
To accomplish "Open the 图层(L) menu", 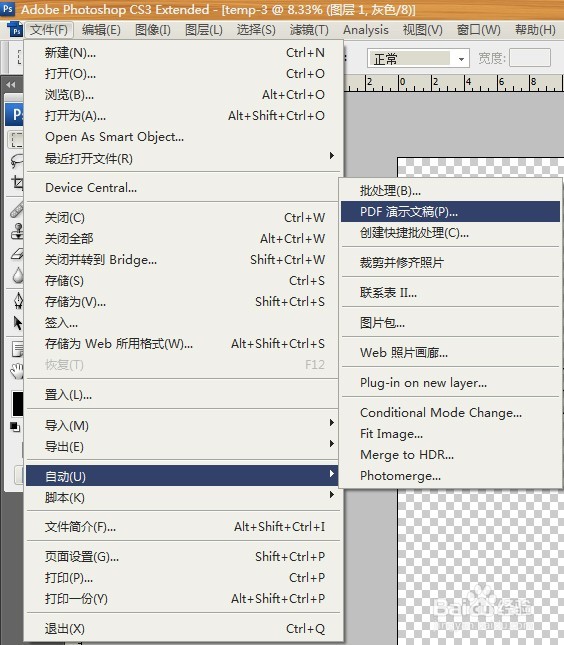I will click(204, 30).
